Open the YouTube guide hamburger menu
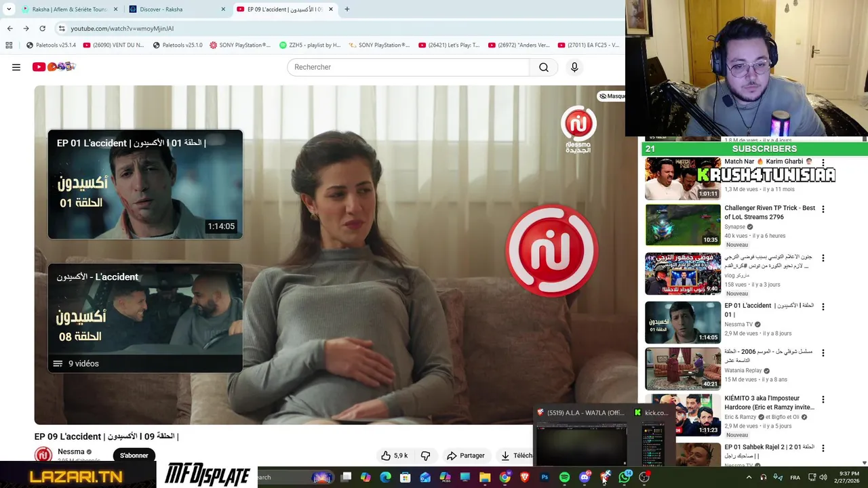The image size is (868, 488). [16, 67]
